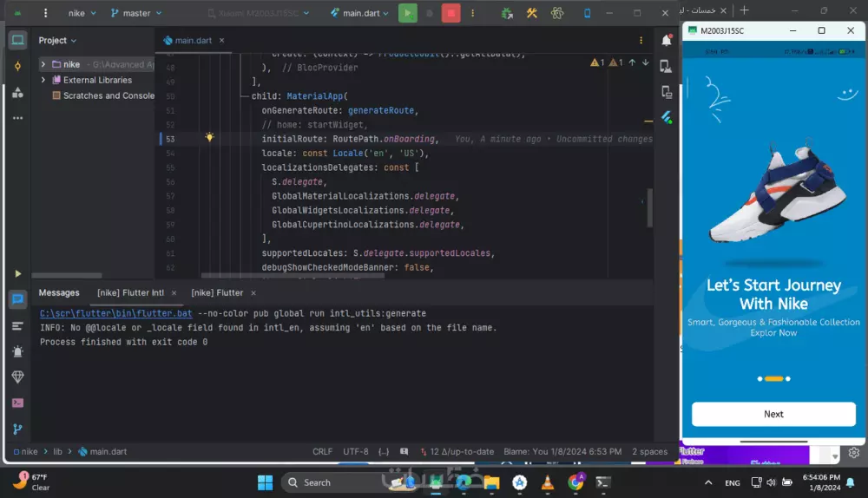Tap Next in phone mirror window

(773, 414)
